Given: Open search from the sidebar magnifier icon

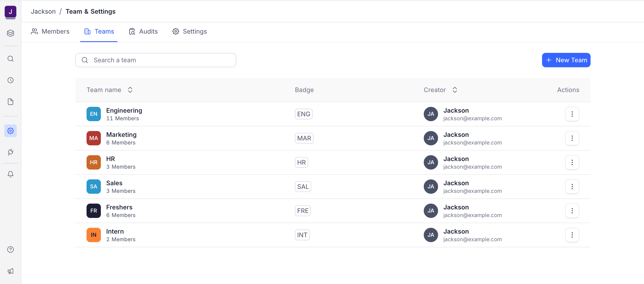Looking at the screenshot, I should (11, 59).
